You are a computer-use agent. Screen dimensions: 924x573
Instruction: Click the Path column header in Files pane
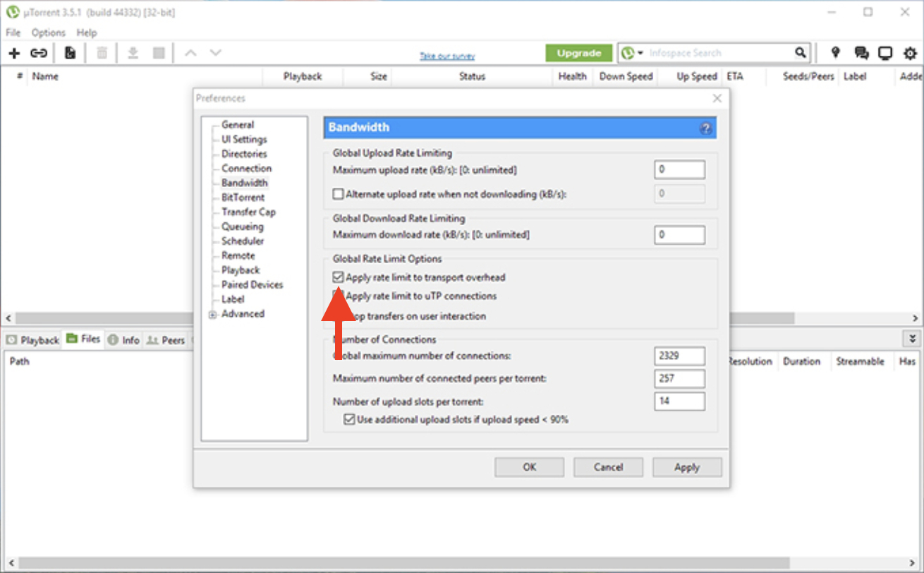20,361
